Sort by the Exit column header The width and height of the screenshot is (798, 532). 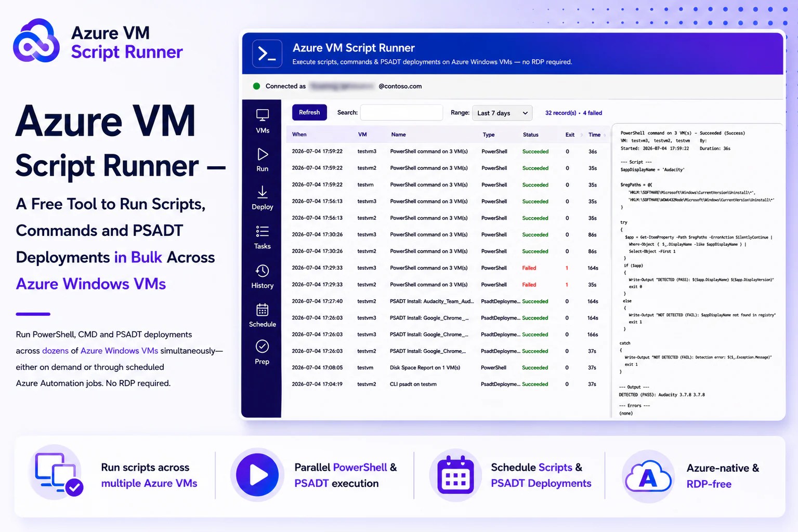pos(570,135)
